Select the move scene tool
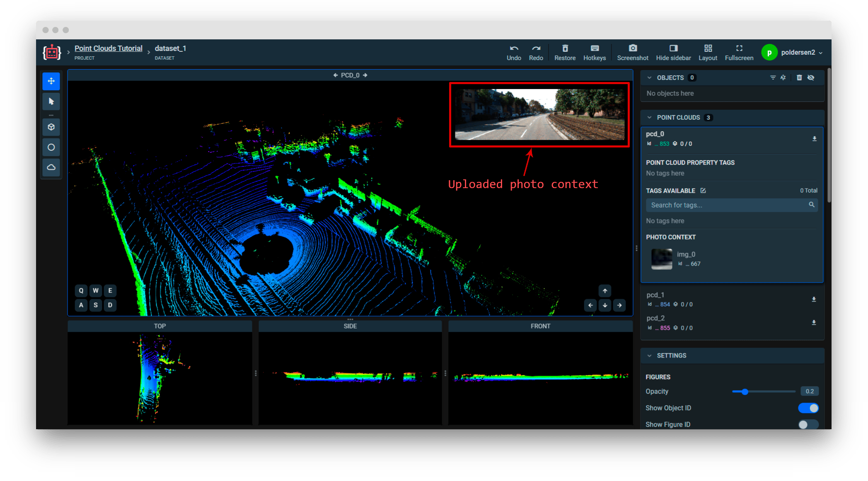The height and width of the screenshot is (481, 868). tap(51, 81)
